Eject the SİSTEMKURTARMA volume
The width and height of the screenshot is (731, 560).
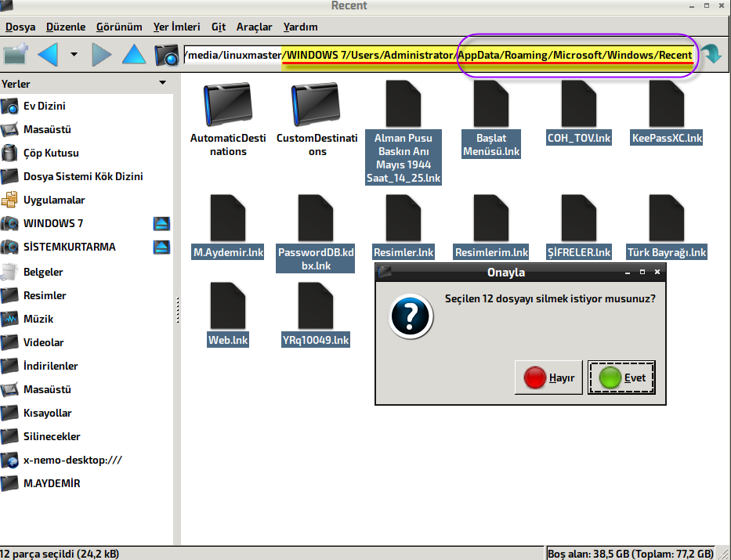click(161, 247)
